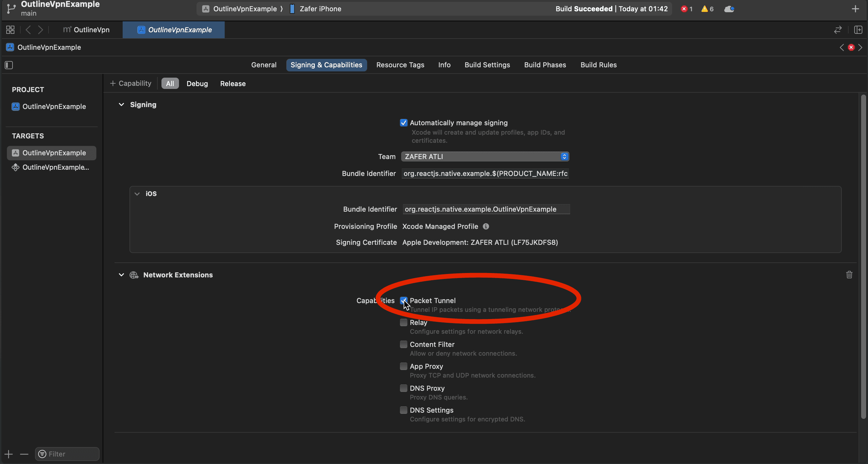Open the Team dropdown ZAFER ATLI
The width and height of the screenshot is (868, 464).
(485, 157)
